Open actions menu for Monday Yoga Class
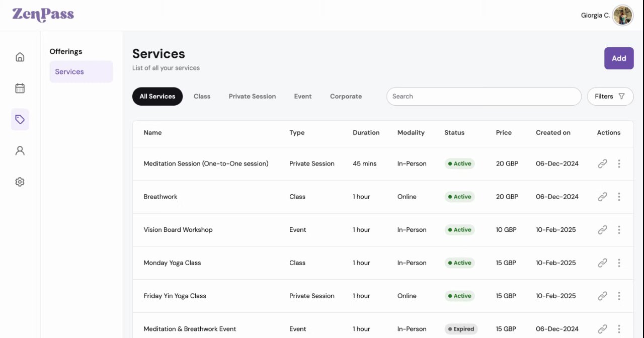 [x=619, y=263]
